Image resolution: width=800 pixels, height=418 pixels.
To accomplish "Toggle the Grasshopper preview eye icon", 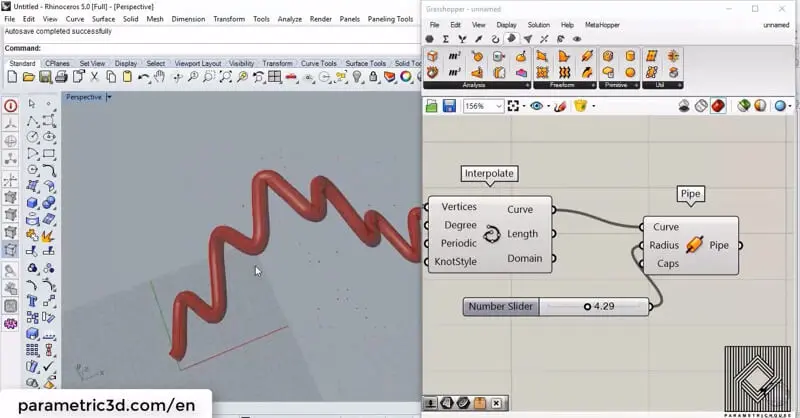I will tap(537, 106).
